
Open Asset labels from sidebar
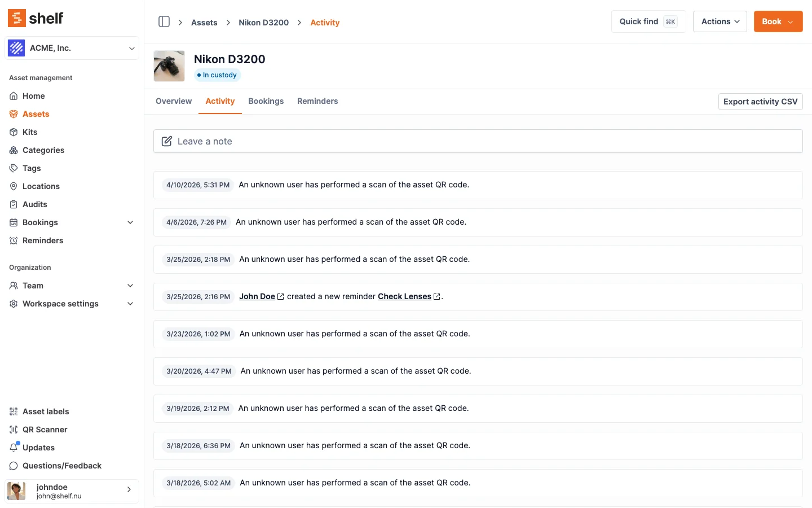pyautogui.click(x=45, y=411)
